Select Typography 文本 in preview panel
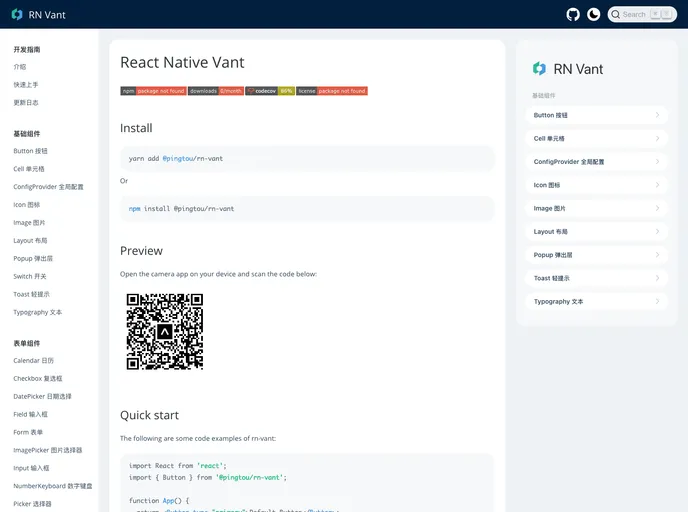Image resolution: width=688 pixels, height=512 pixels. [596, 301]
